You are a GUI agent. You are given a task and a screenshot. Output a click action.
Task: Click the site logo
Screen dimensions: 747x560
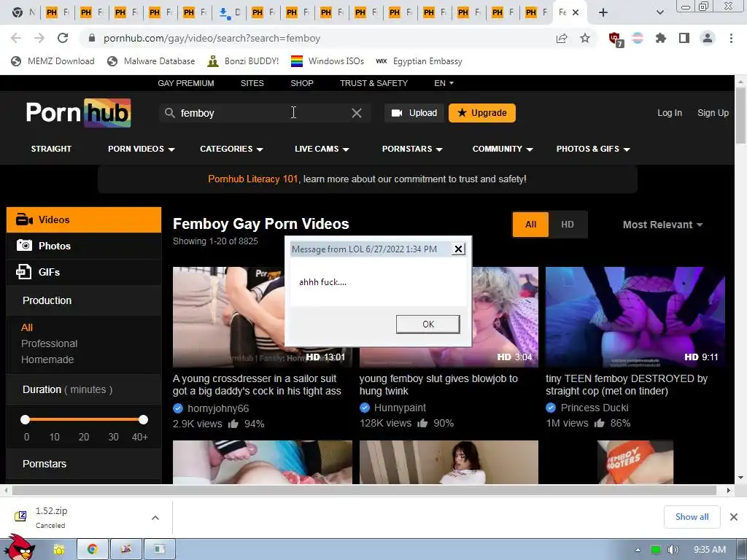[x=79, y=113]
